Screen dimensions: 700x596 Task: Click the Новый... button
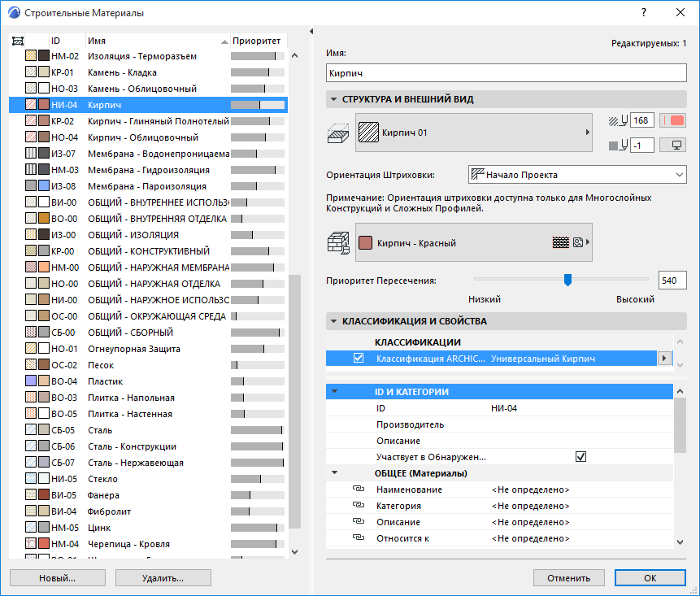point(58,577)
